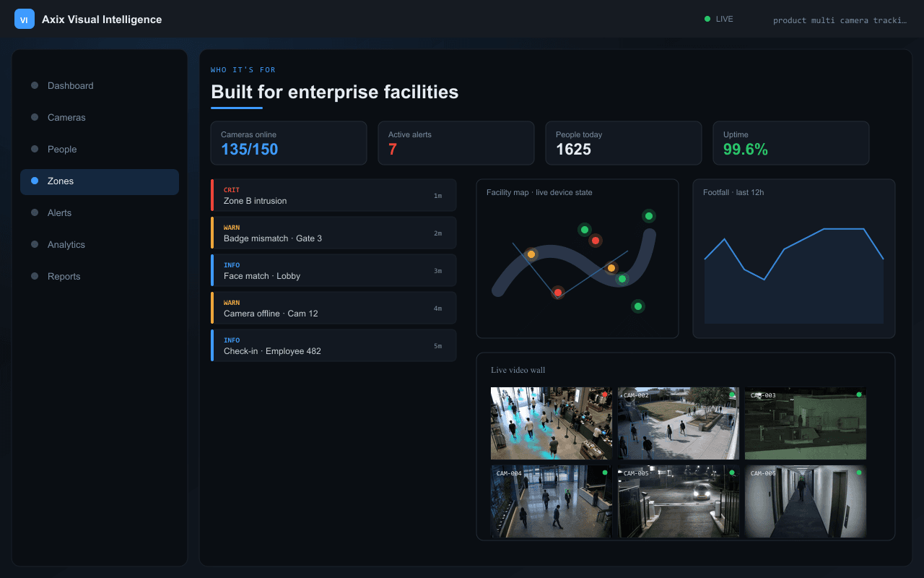Open the retail store heatmap camera feed
Image resolution: width=924 pixels, height=578 pixels.
pyautogui.click(x=552, y=423)
